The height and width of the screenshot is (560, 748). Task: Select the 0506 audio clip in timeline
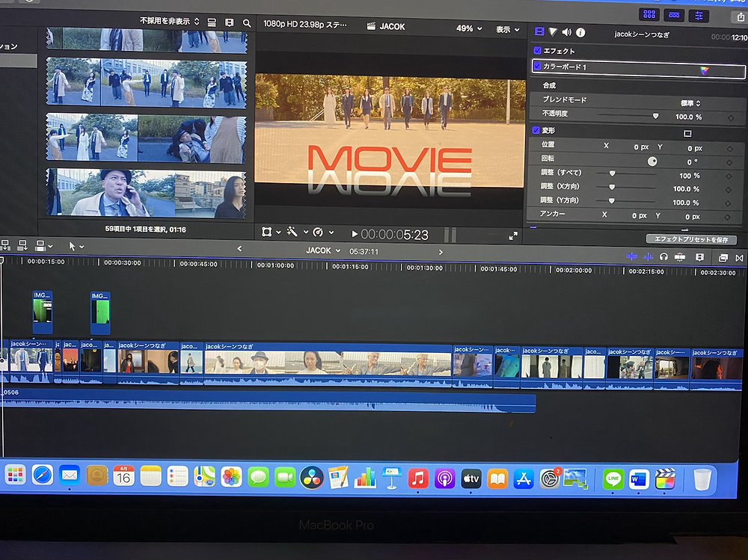coord(268,400)
